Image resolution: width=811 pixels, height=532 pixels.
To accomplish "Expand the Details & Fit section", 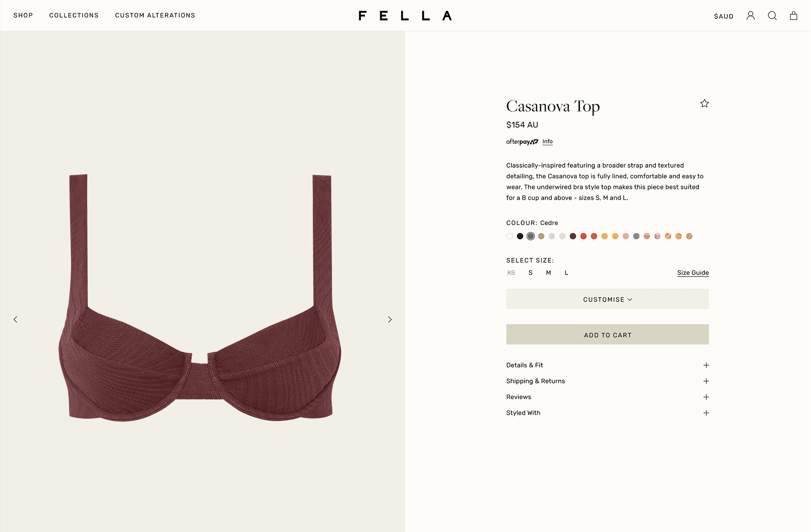I will (607, 365).
